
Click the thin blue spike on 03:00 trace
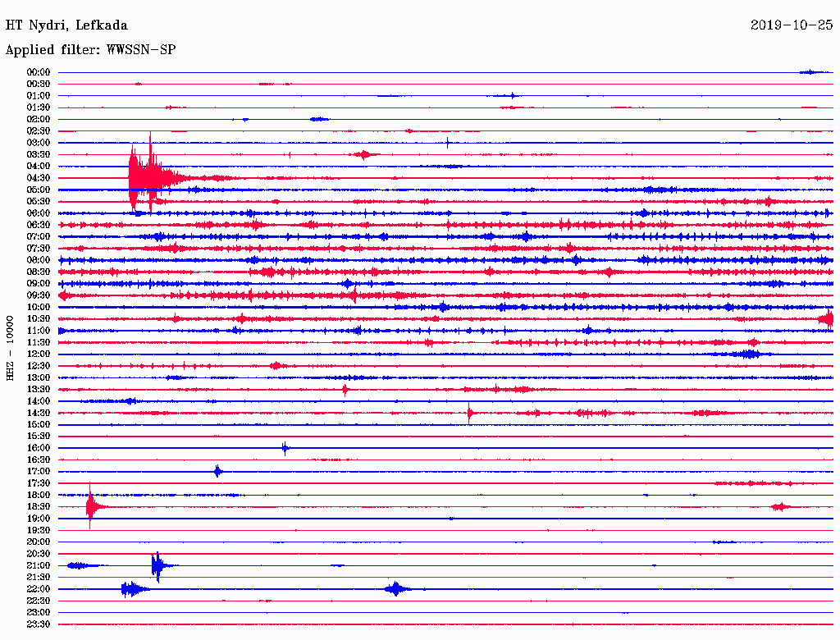pos(448,143)
